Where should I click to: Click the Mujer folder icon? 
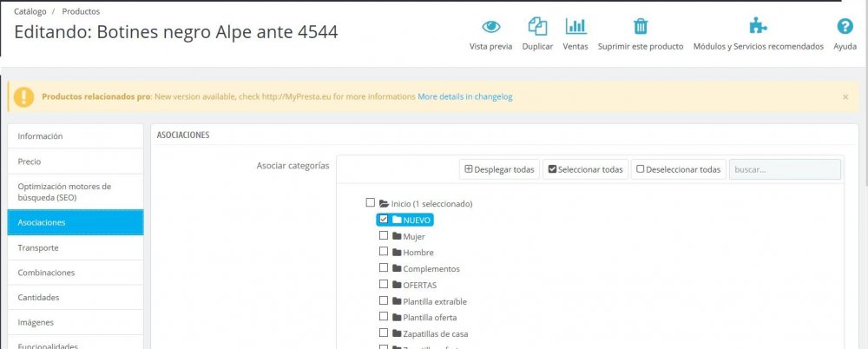coord(397,236)
